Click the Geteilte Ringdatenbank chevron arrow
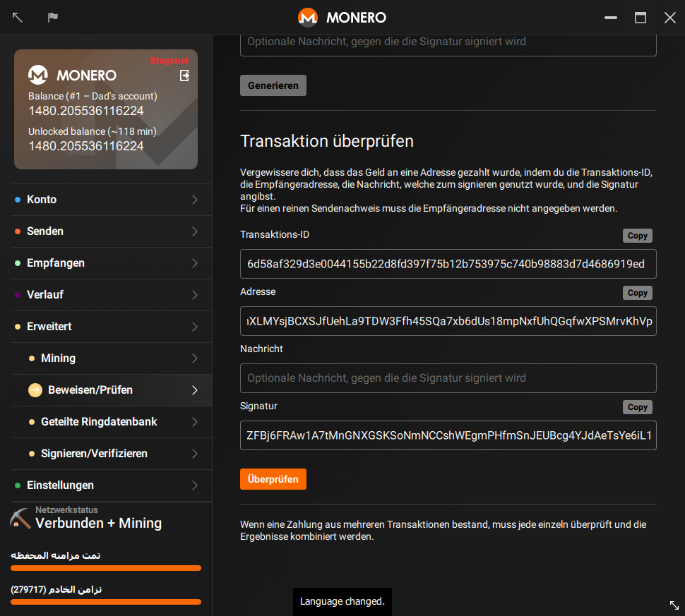The image size is (685, 616). click(195, 422)
